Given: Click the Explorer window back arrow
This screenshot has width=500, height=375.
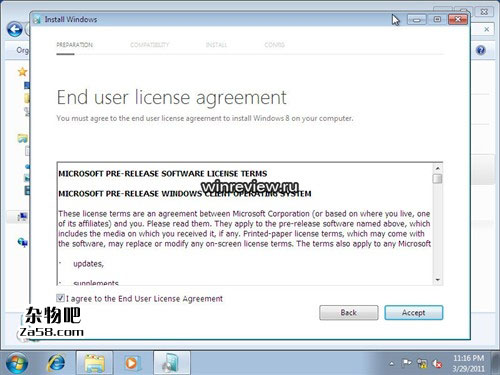Looking at the screenshot, I should (x=15, y=30).
